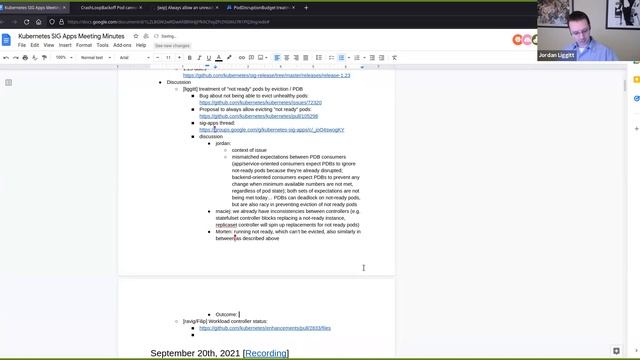Increase font size with plus button

179,58
